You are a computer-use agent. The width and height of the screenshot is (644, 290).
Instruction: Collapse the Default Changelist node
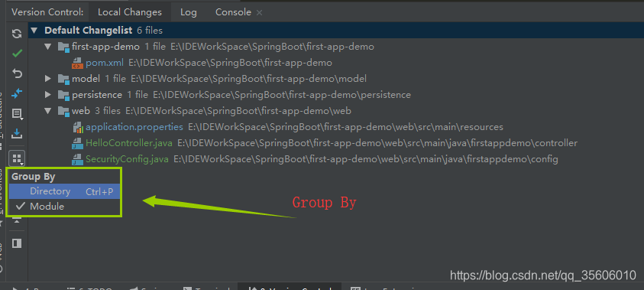[34, 31]
